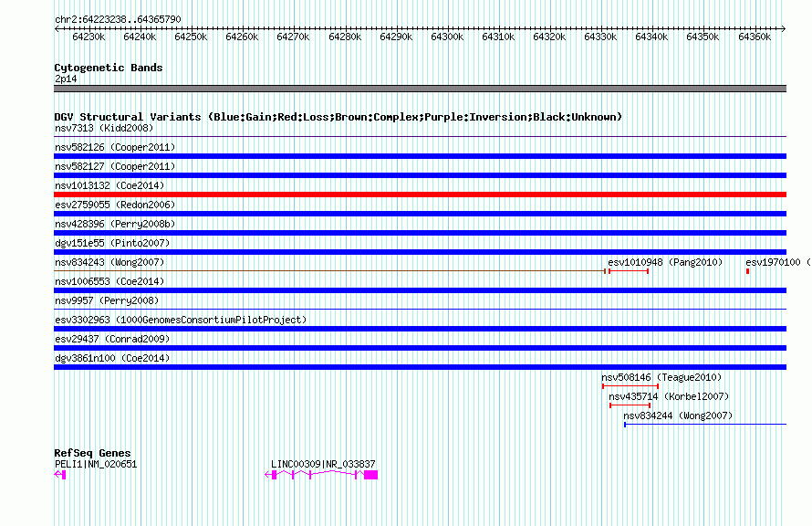Image resolution: width=812 pixels, height=526 pixels.
Task: Click the esv1010948 (Pang2010) label
Action: coord(665,262)
